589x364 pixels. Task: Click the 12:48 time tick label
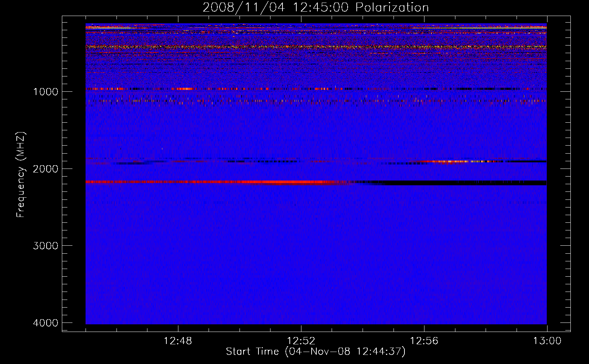[178, 341]
